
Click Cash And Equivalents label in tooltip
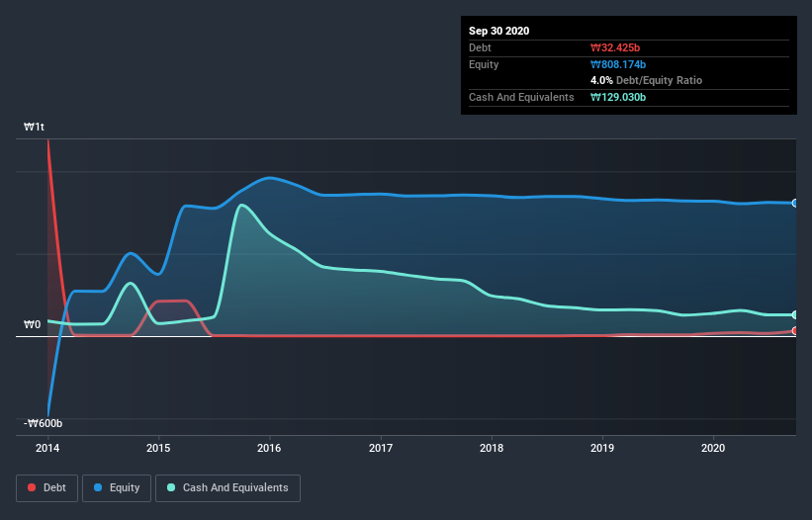pyautogui.click(x=521, y=97)
